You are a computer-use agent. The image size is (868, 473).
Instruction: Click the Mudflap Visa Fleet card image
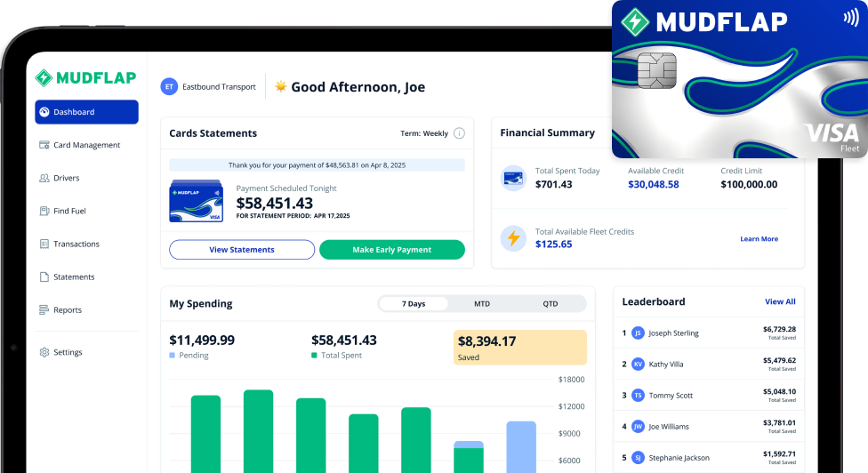click(740, 79)
